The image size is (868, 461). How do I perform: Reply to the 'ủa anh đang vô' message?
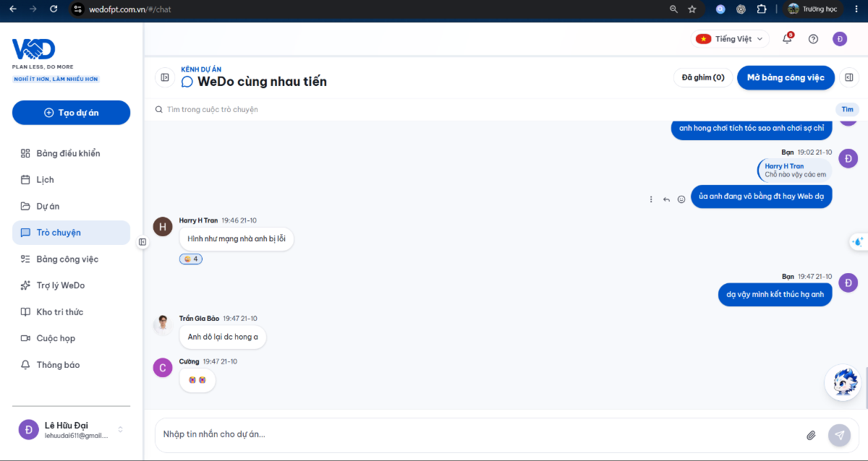click(666, 199)
